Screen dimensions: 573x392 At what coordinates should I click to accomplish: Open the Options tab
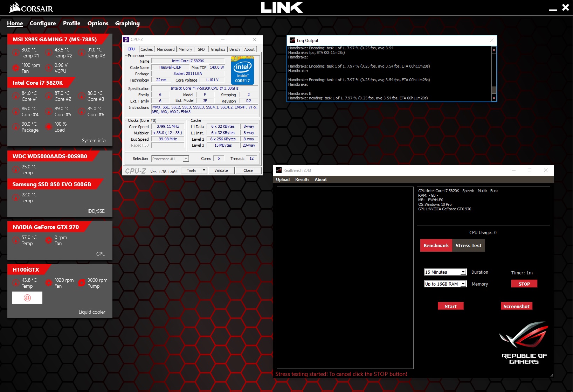click(x=98, y=23)
